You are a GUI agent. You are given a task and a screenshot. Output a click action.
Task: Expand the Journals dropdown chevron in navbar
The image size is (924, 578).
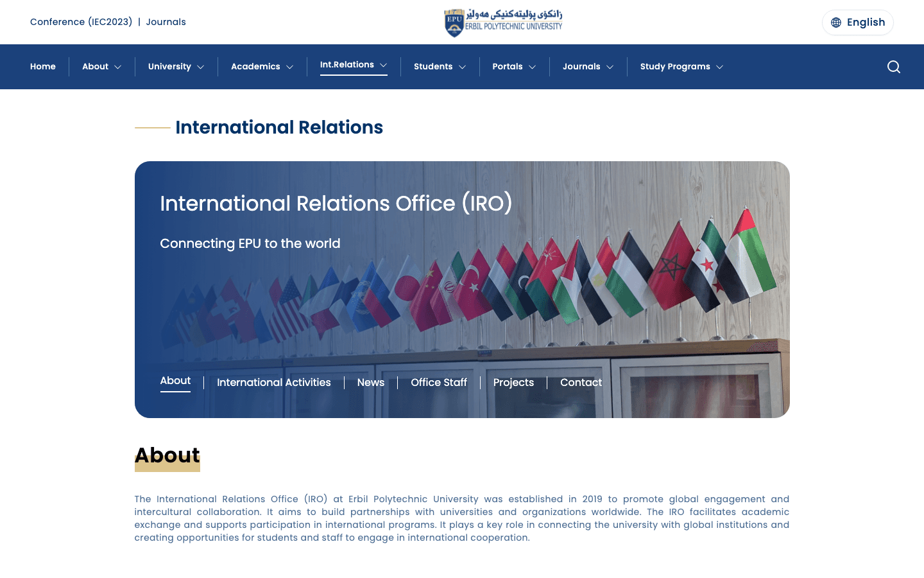click(610, 67)
